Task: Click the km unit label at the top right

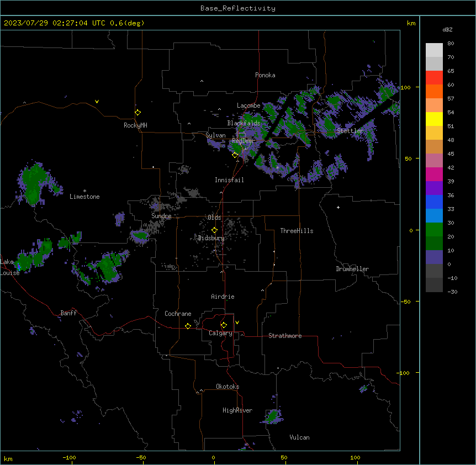Action: [x=411, y=23]
